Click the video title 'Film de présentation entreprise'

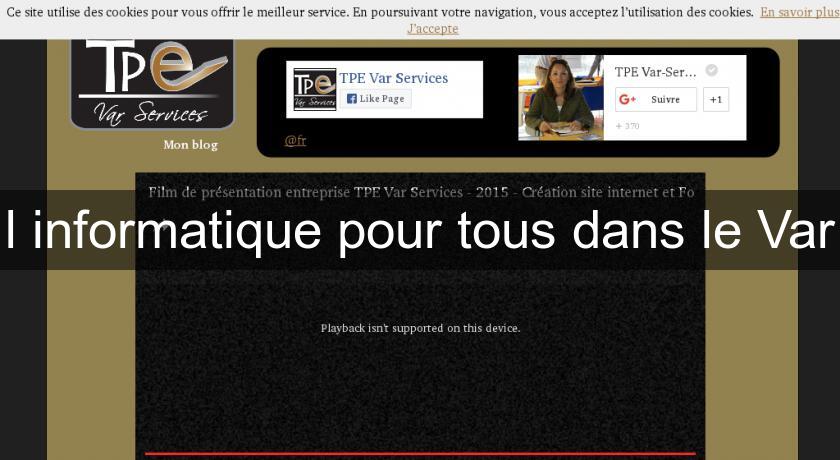420,191
